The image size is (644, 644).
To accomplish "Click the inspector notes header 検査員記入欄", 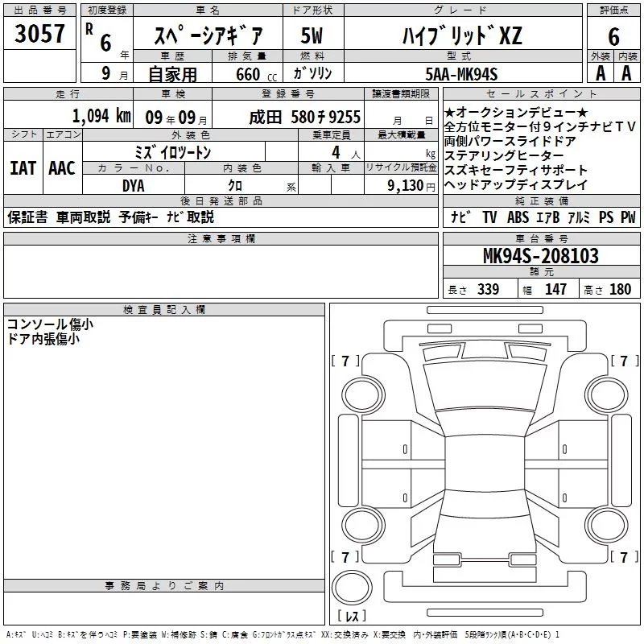I will (x=164, y=310).
